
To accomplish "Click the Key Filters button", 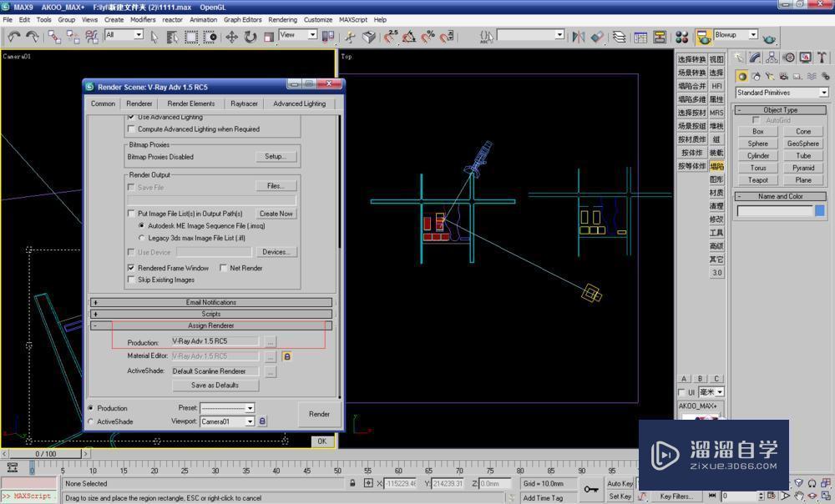I will tap(672, 496).
